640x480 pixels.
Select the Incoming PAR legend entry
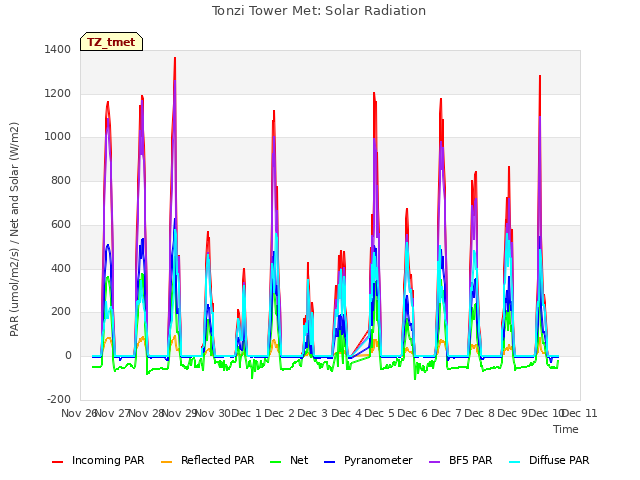click(98, 460)
